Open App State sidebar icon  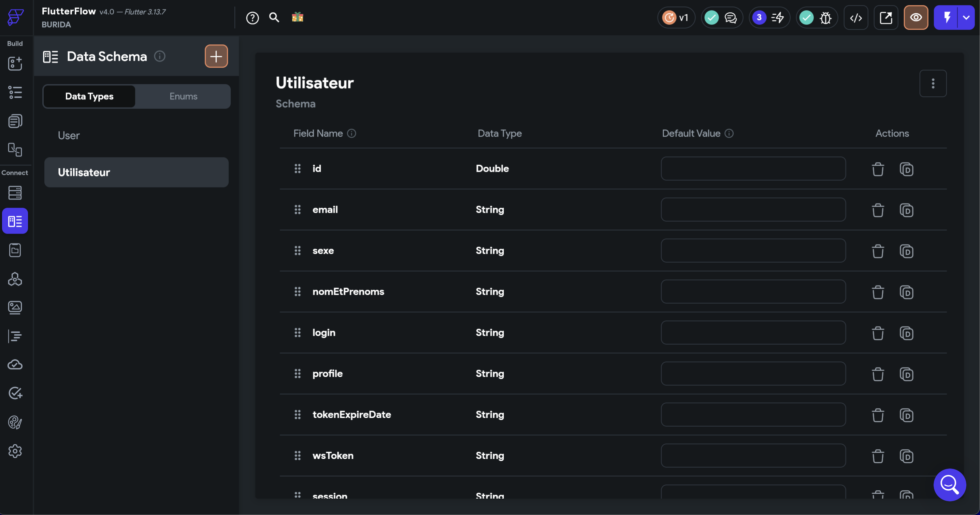[15, 250]
